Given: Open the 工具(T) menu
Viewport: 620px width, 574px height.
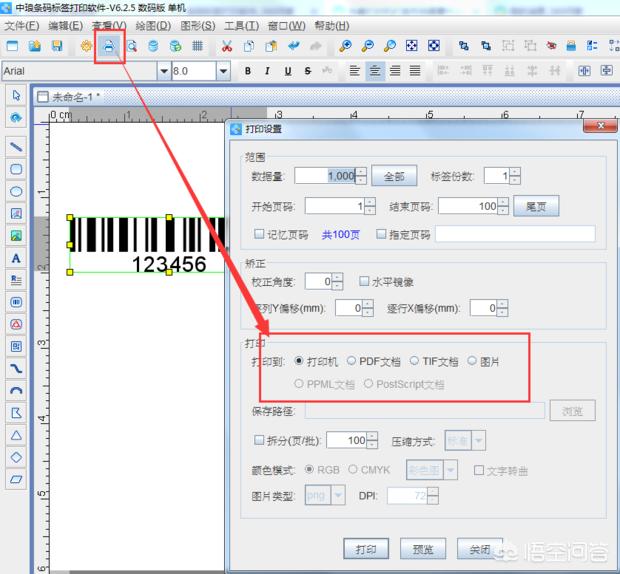Looking at the screenshot, I should 242,26.
